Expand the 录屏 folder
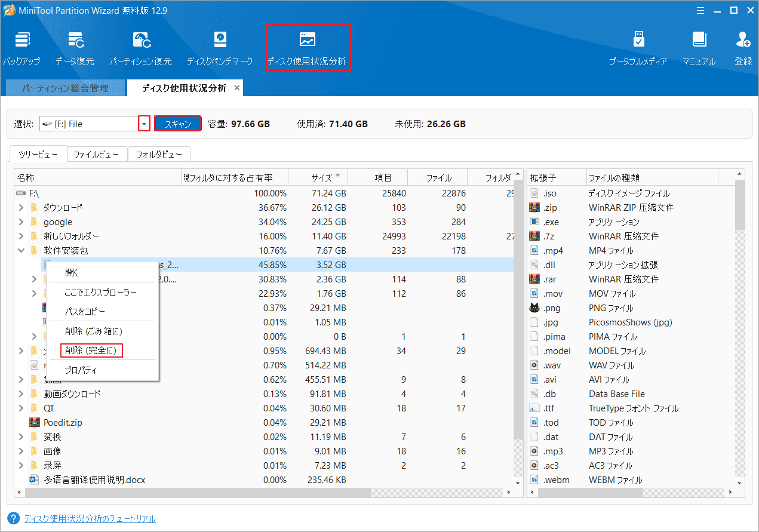Screen dimensions: 759x532 click(x=21, y=466)
